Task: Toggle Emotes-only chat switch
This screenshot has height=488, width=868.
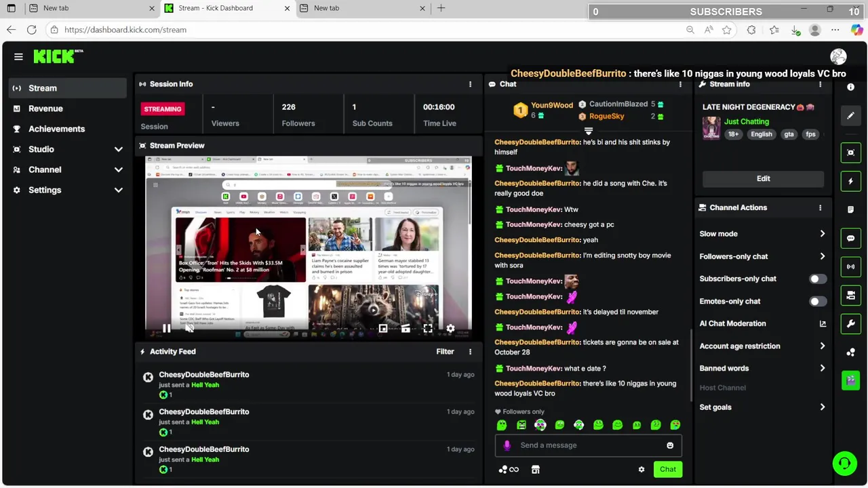Action: pyautogui.click(x=817, y=301)
